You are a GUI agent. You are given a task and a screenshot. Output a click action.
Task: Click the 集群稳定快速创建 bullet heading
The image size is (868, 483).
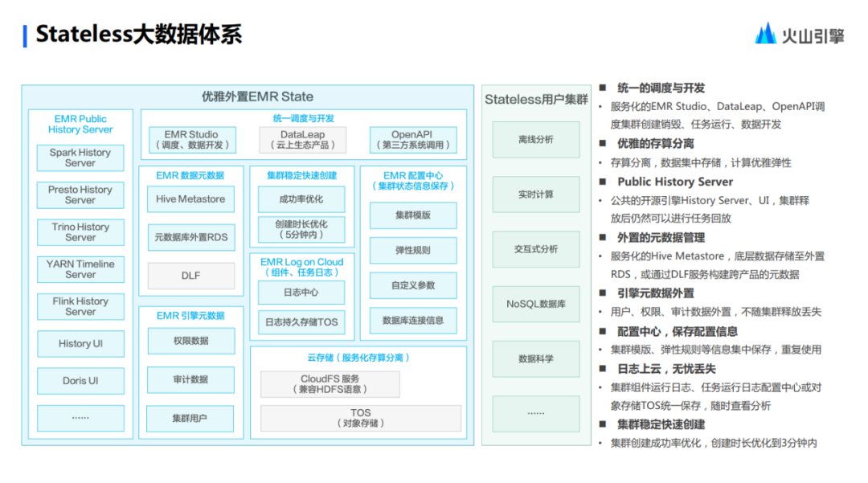[x=661, y=425]
